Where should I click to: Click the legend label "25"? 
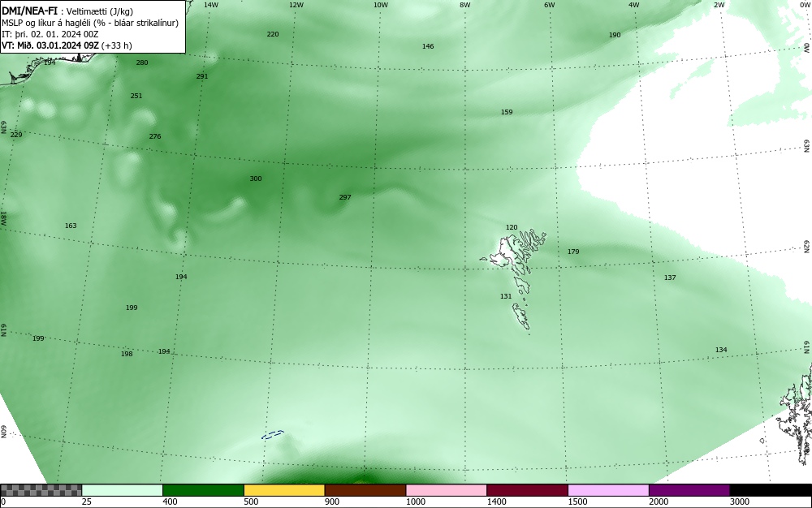87,502
